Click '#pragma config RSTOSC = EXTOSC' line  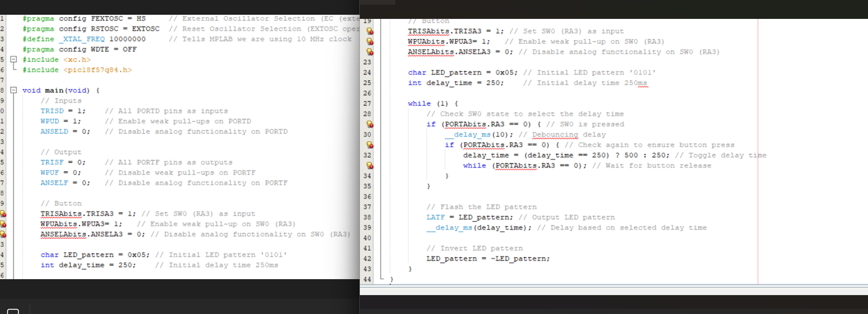tap(91, 29)
